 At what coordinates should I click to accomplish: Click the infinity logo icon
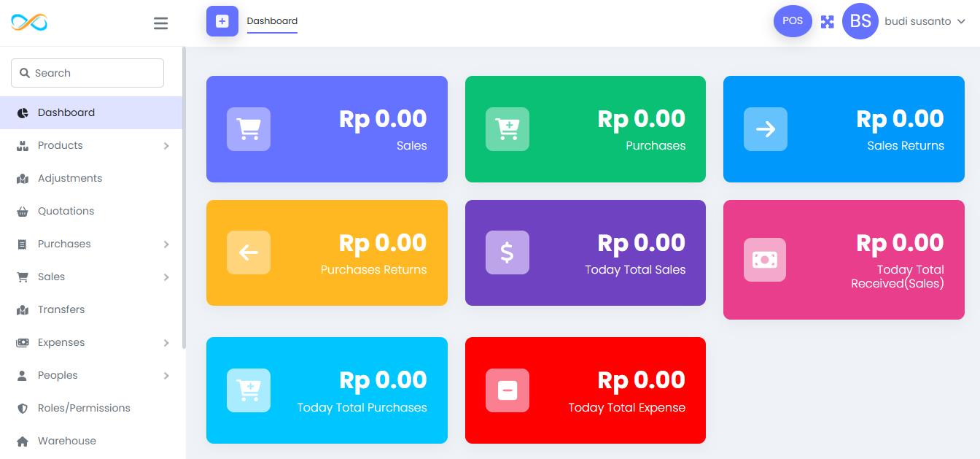tap(29, 23)
